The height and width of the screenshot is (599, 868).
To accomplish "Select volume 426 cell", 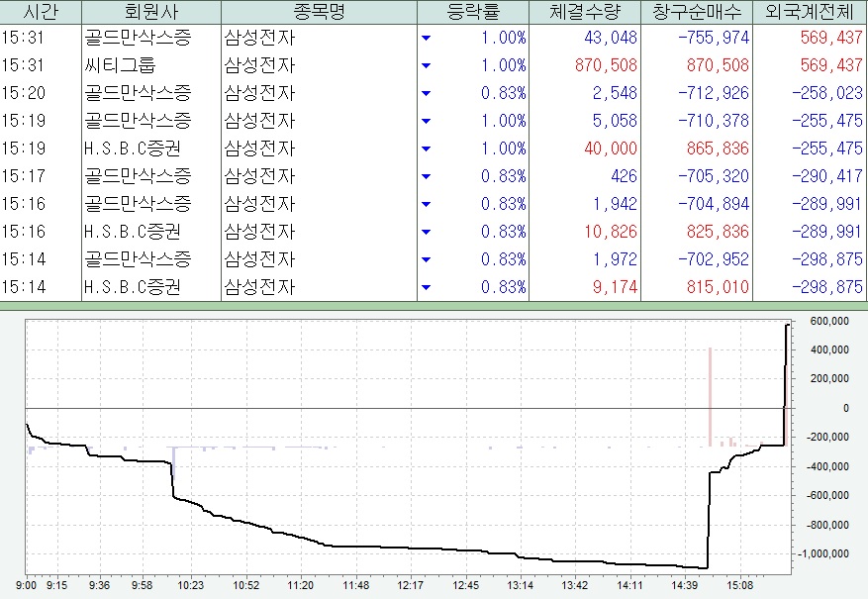I will pos(624,176).
